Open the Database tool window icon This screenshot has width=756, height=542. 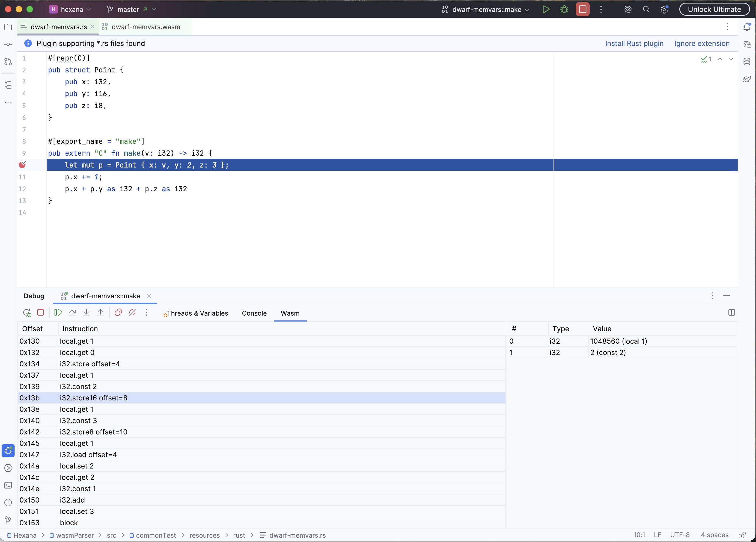(747, 62)
